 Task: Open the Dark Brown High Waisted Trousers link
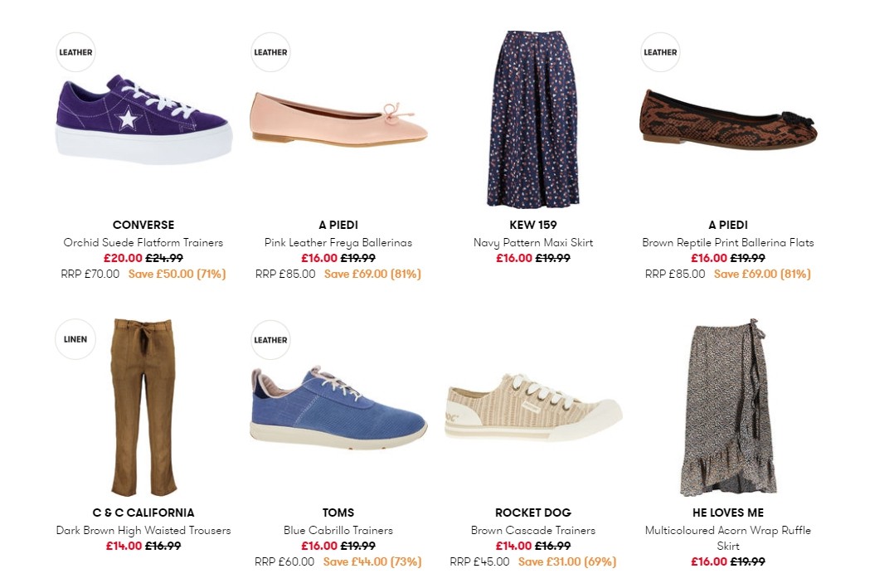pyautogui.click(x=143, y=530)
